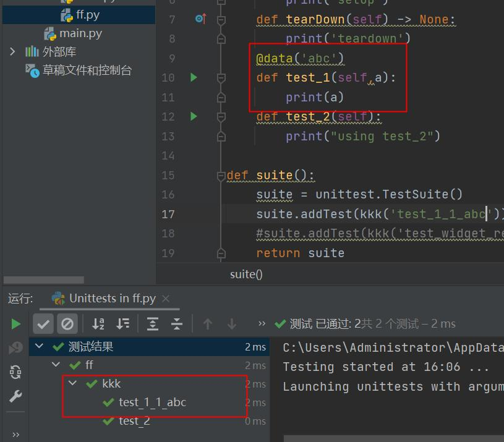Close the Unittests in ff.py tab

pyautogui.click(x=166, y=299)
